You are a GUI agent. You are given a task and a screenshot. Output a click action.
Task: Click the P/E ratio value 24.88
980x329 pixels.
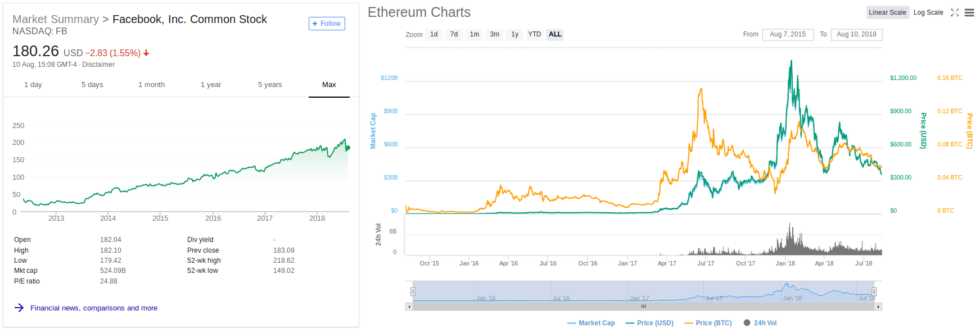click(x=109, y=281)
